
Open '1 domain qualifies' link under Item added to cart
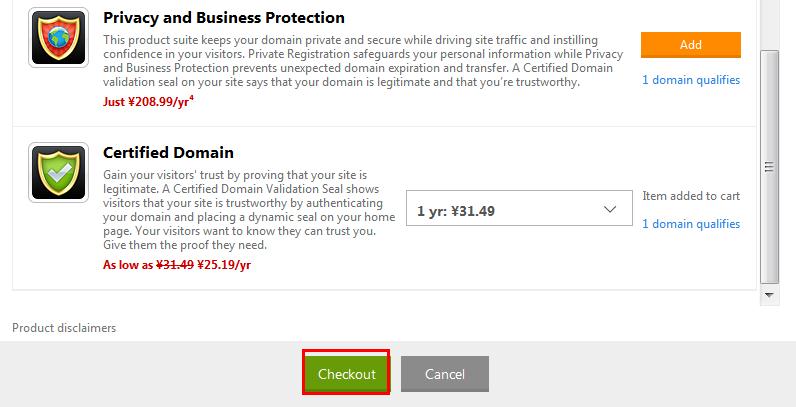coord(691,224)
